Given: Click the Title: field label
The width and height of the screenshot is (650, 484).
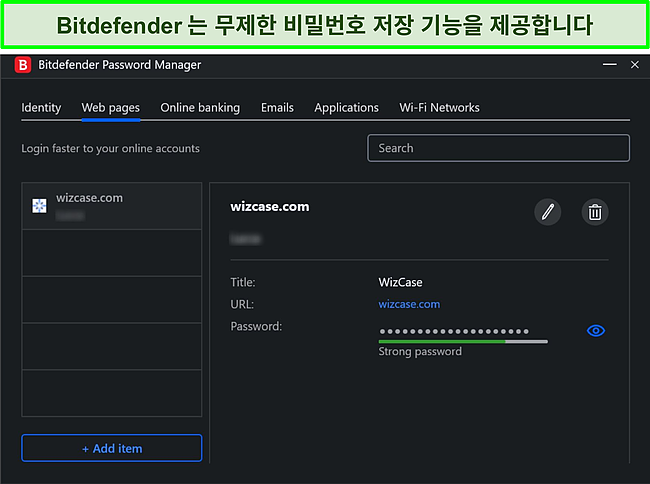Looking at the screenshot, I should pos(243,283).
